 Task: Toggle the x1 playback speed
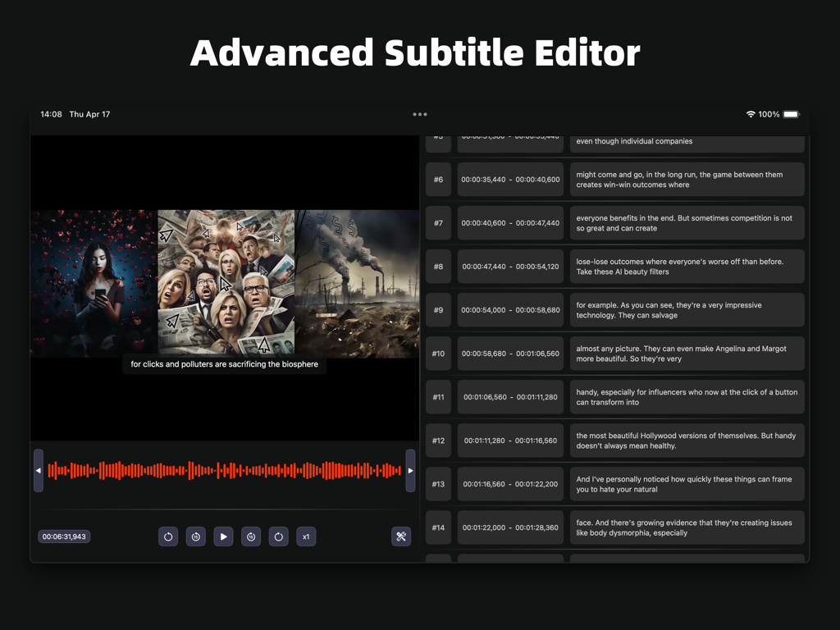pyautogui.click(x=306, y=536)
